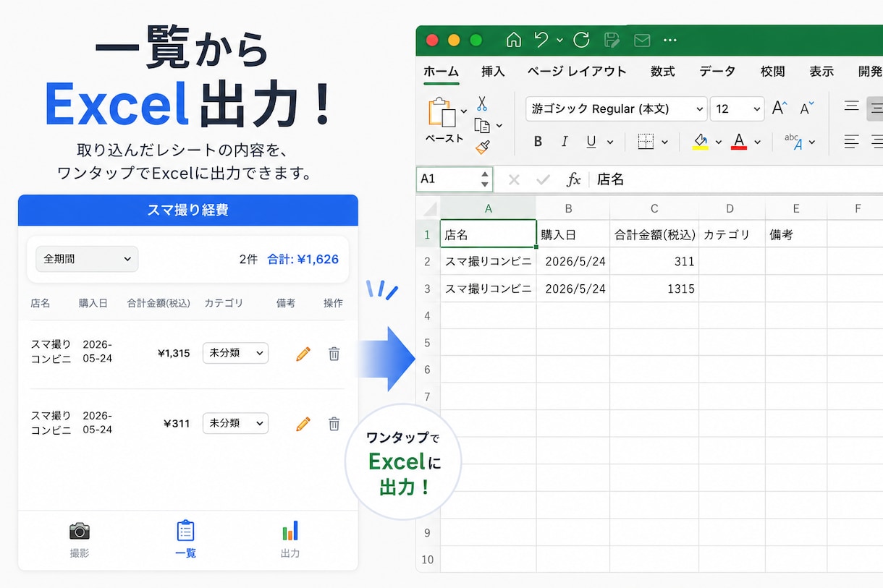Image resolution: width=883 pixels, height=588 pixels.
Task: Click the macOS green zoom button
Action: [x=476, y=41]
